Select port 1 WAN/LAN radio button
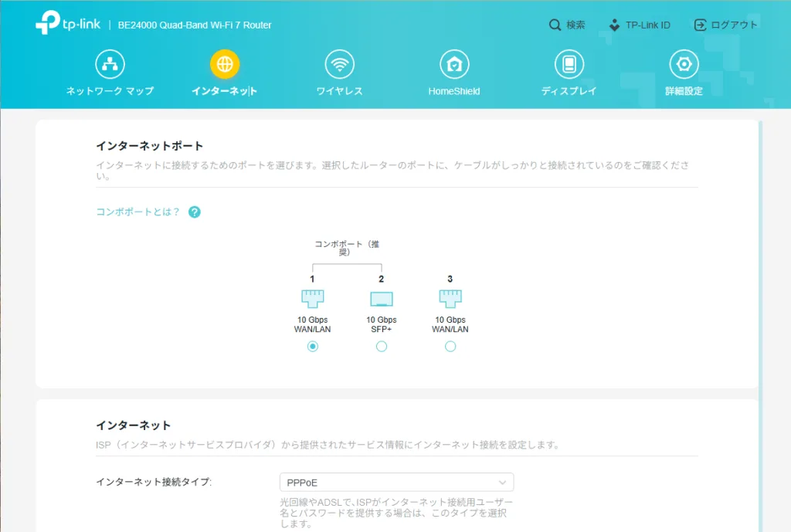The height and width of the screenshot is (532, 791). point(313,347)
